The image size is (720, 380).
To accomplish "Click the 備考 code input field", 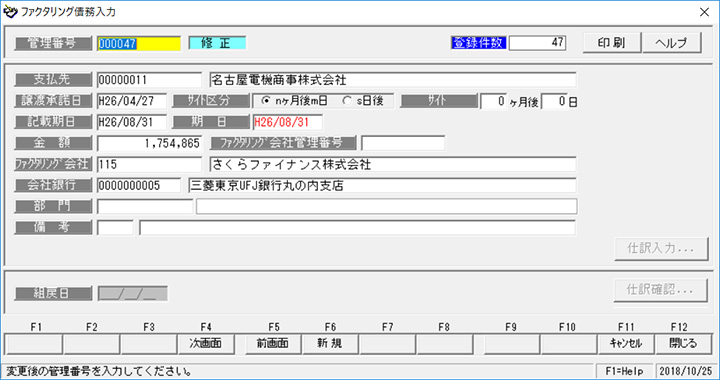I will pos(115,228).
